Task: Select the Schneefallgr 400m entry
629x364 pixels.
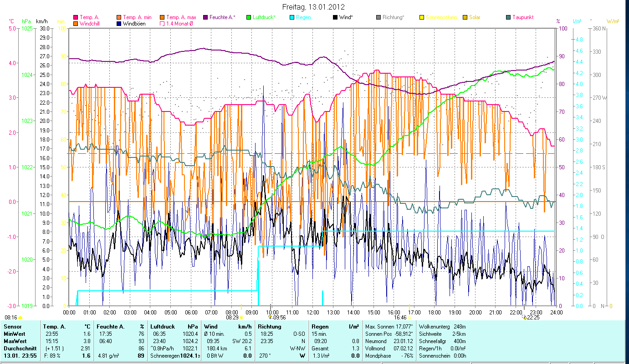Action: tap(442, 341)
